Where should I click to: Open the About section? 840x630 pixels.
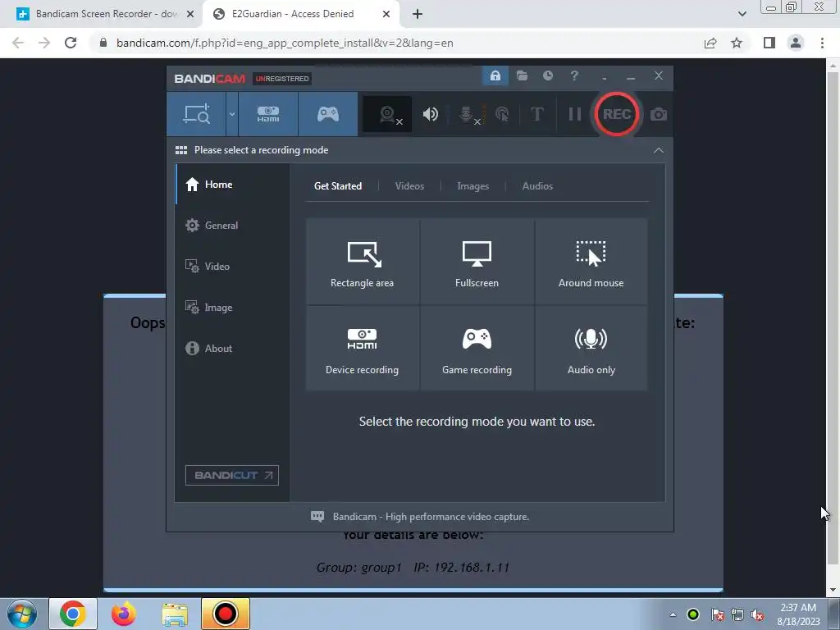point(232,348)
